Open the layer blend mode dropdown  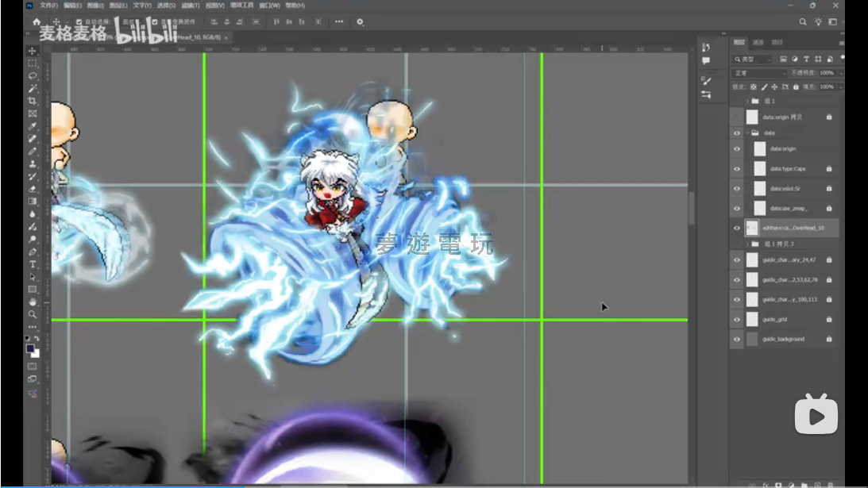[x=758, y=73]
